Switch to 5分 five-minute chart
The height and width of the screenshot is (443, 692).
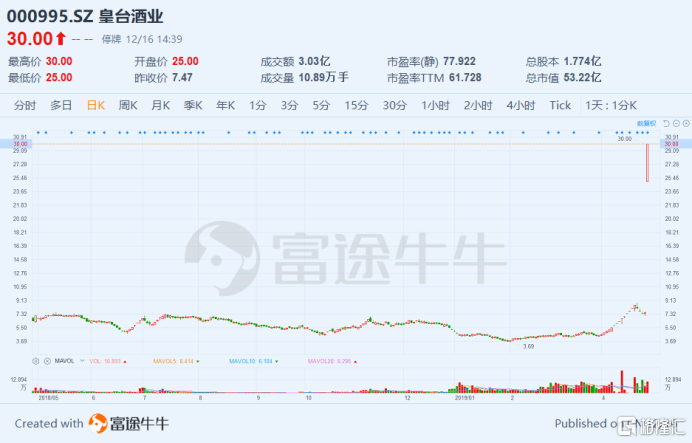point(321,105)
